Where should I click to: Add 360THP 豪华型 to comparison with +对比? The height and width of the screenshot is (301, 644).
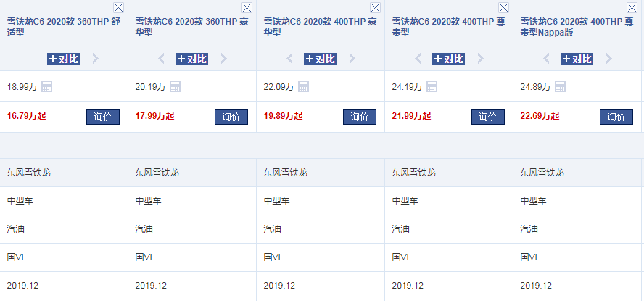(191, 59)
